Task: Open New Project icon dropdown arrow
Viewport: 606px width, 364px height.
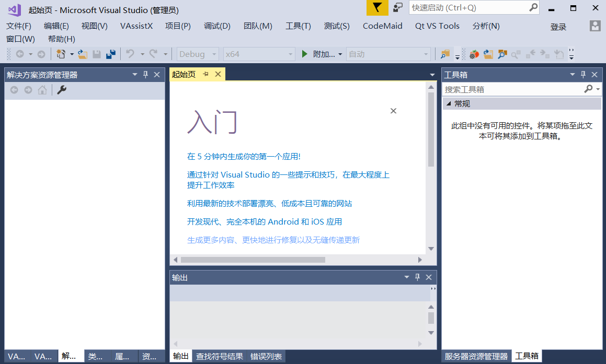Action: [72, 54]
